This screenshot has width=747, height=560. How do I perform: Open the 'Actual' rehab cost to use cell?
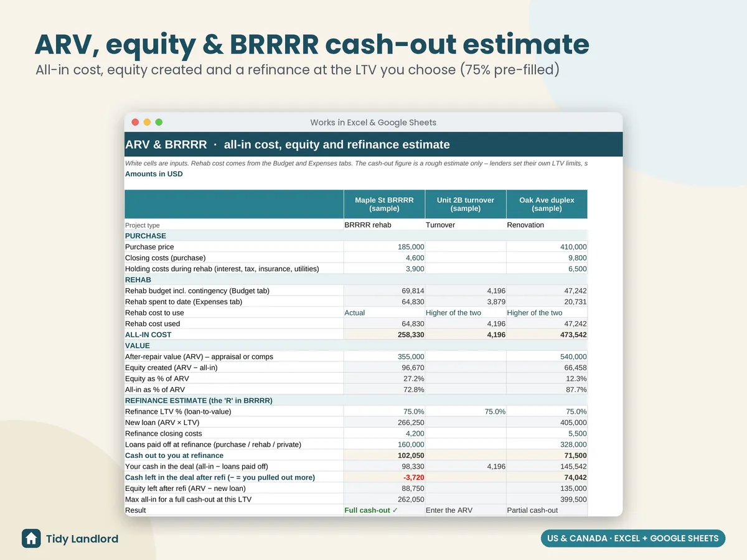pyautogui.click(x=384, y=312)
